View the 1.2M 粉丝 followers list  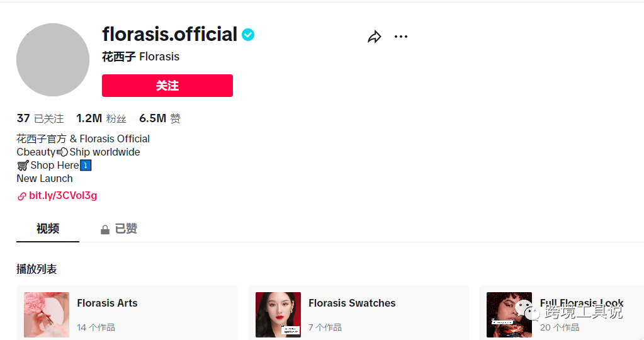point(101,118)
